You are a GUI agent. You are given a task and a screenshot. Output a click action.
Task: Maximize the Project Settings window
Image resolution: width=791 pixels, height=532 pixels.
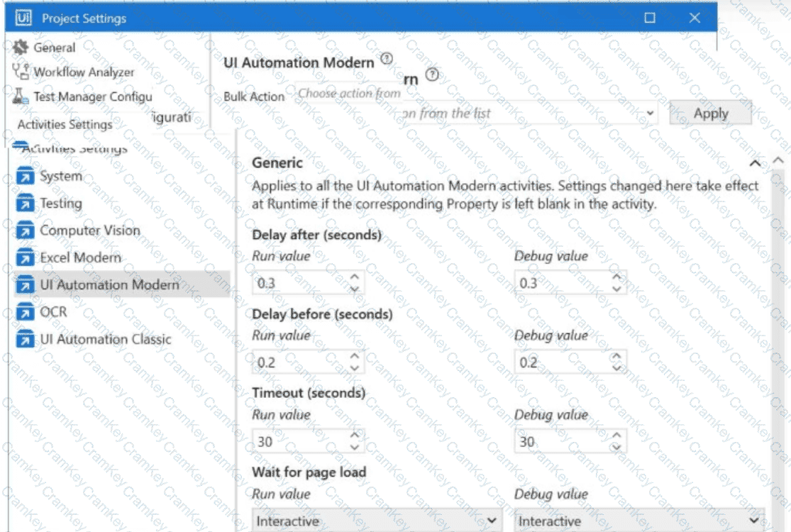pos(650,18)
